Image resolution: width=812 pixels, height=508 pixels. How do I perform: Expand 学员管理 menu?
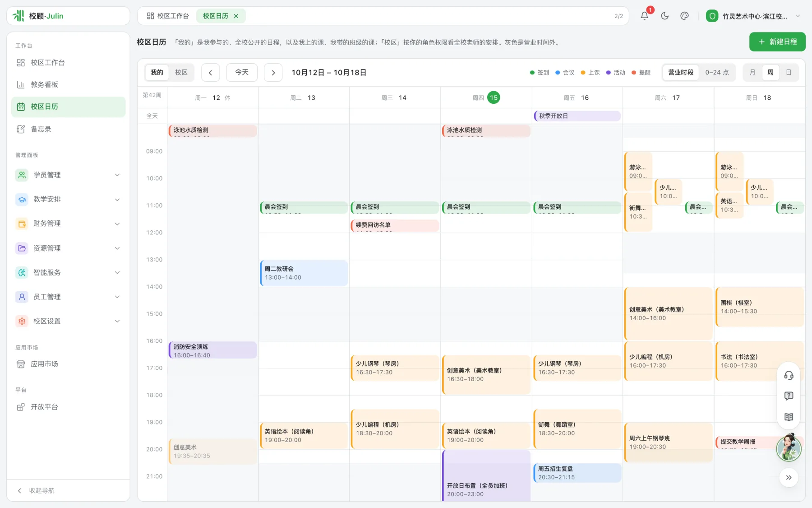click(x=68, y=175)
